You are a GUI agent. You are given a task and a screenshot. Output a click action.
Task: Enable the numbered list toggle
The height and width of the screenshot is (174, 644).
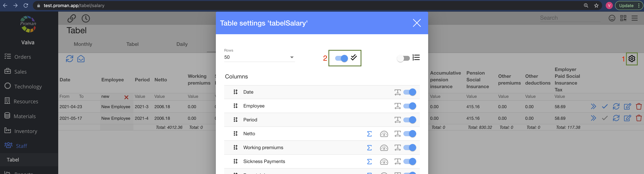403,58
